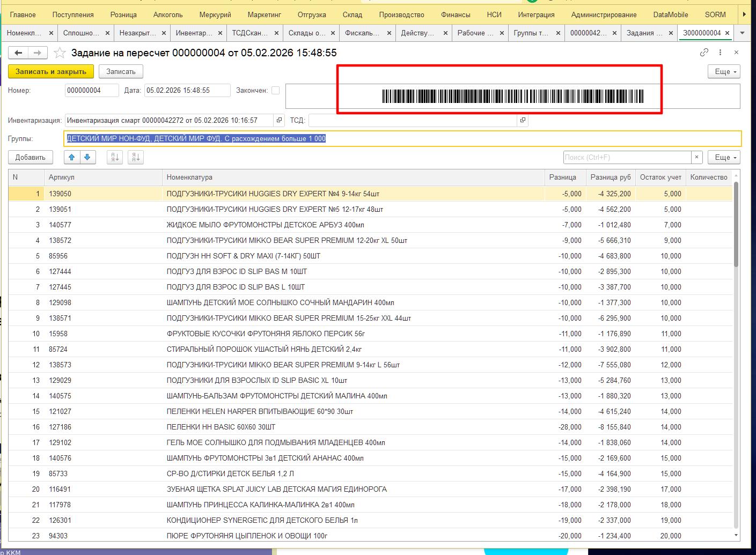This screenshot has width=756, height=555.
Task: Toggle the Закончен checkbox
Action: tap(275, 91)
